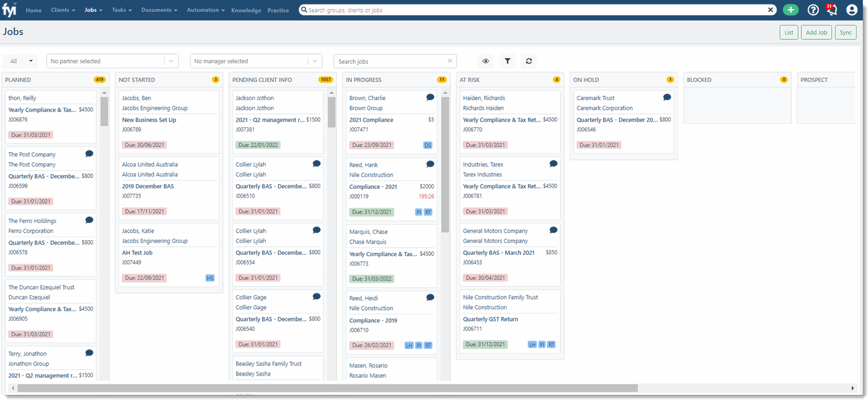Click the 1057 count badge on Pending Client Info
Screen dimensions: 868x400
click(x=326, y=80)
